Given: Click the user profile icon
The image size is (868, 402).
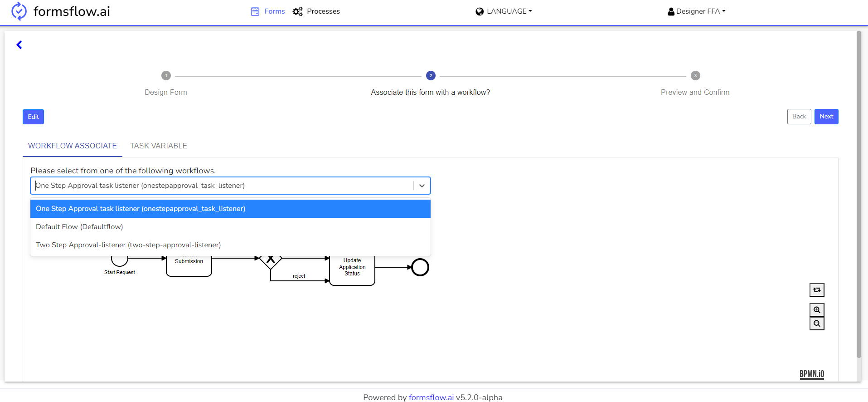Looking at the screenshot, I should 671,11.
